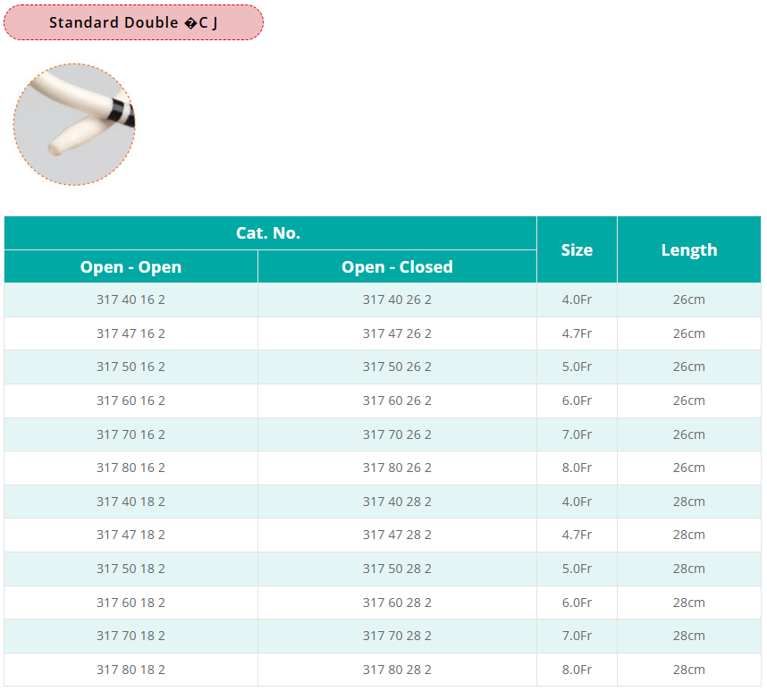Select catalog number 317 80 28 2
This screenshot has width=767, height=700.
[397, 670]
